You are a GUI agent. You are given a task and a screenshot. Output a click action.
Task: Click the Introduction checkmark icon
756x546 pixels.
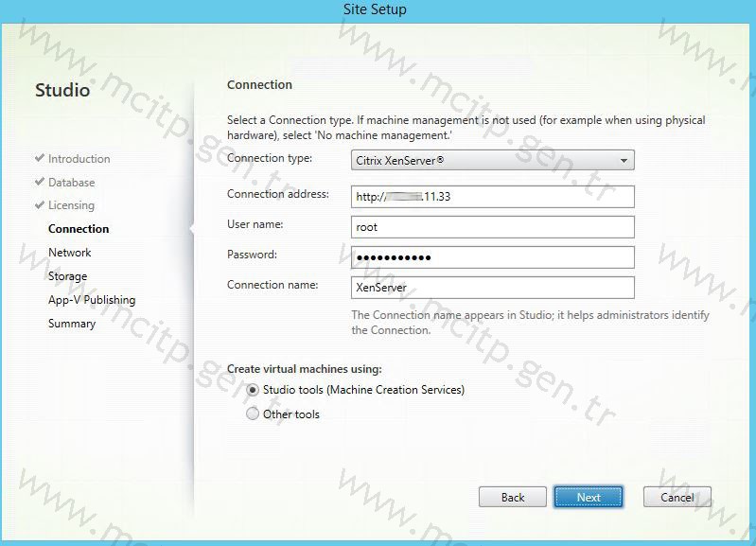pyautogui.click(x=40, y=158)
